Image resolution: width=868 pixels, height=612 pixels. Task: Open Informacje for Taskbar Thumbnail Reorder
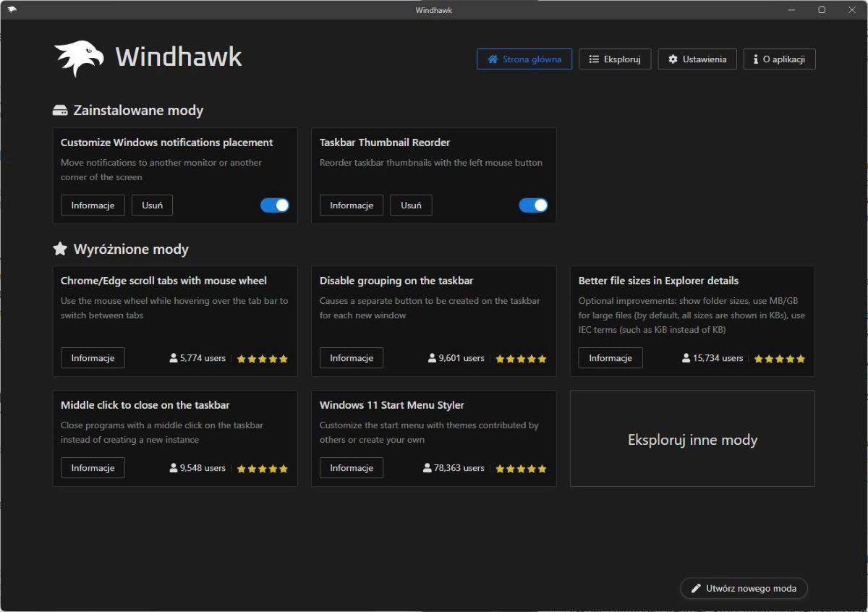click(x=352, y=205)
